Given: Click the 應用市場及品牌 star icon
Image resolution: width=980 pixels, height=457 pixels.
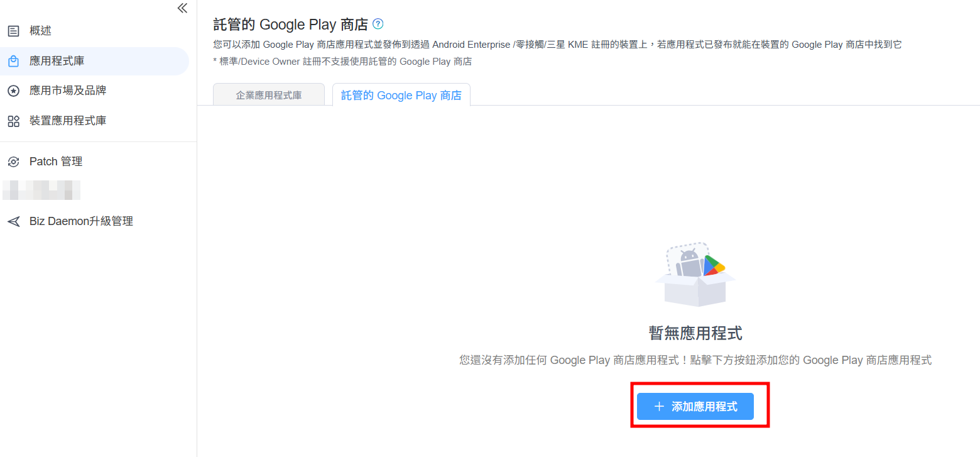Looking at the screenshot, I should pos(13,91).
